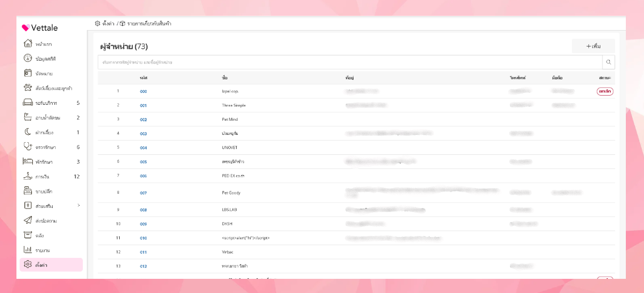
Task: Open supplier code 012 link
Action: click(x=143, y=266)
